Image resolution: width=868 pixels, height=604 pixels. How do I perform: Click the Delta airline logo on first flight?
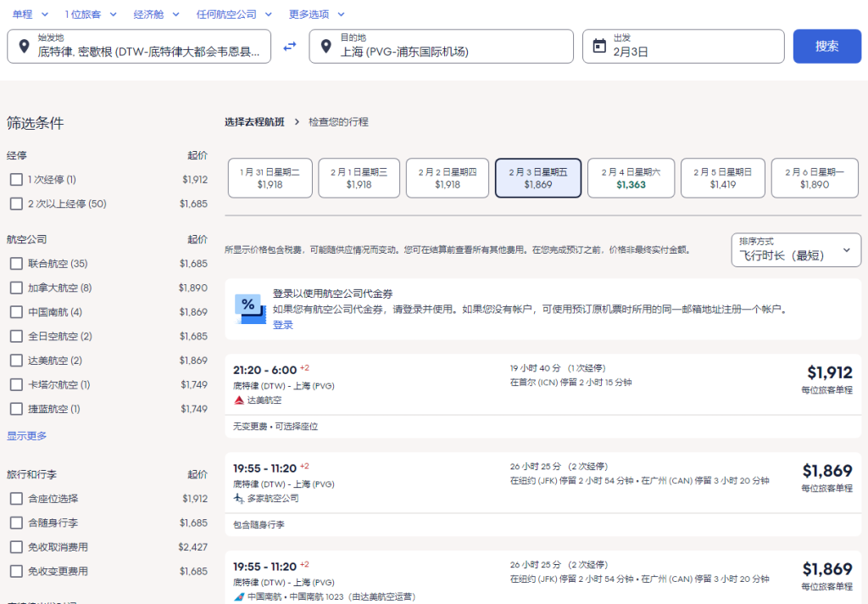239,400
